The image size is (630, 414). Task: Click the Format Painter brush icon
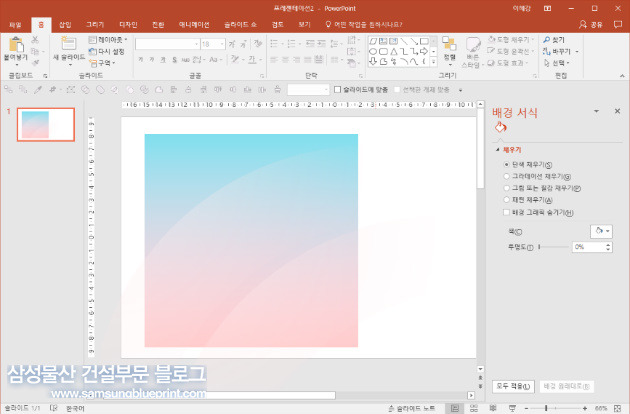point(35,63)
